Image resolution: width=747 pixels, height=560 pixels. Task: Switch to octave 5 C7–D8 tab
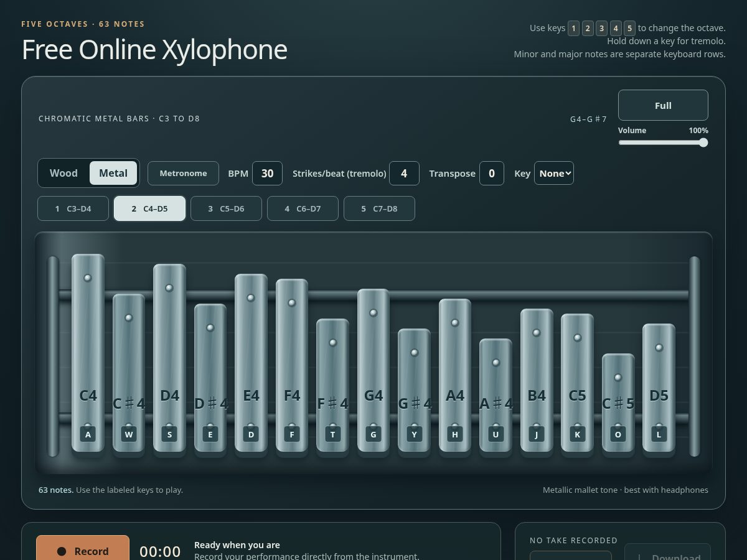379,208
